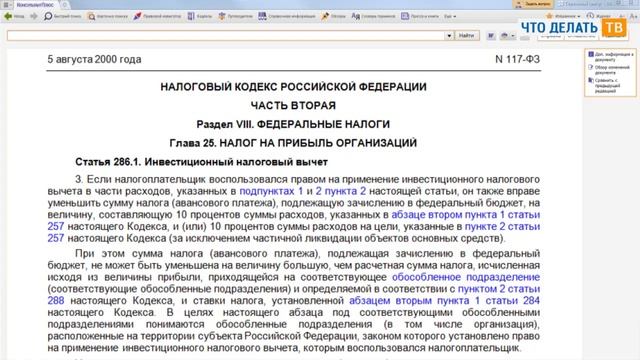
Task: Expand the search field history dropdown
Action: click(449, 36)
